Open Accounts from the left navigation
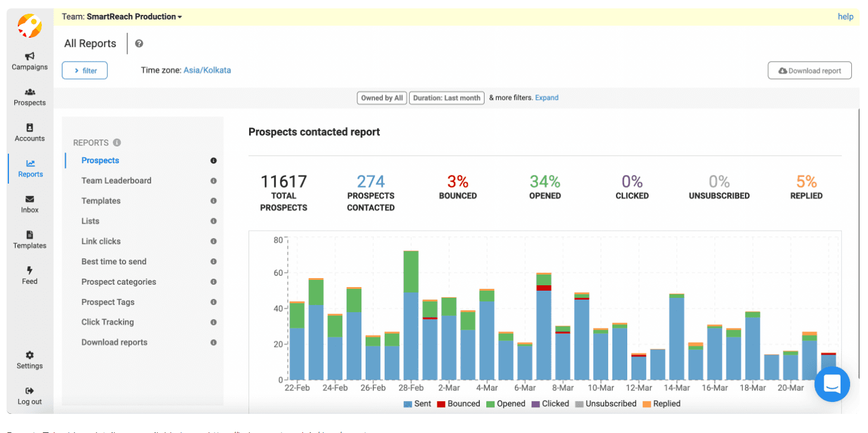 (29, 133)
